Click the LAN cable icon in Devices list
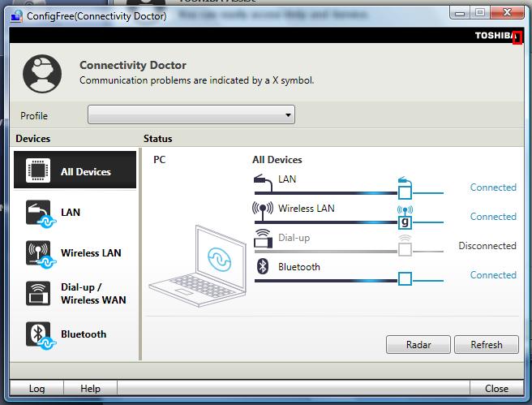 (x=40, y=214)
